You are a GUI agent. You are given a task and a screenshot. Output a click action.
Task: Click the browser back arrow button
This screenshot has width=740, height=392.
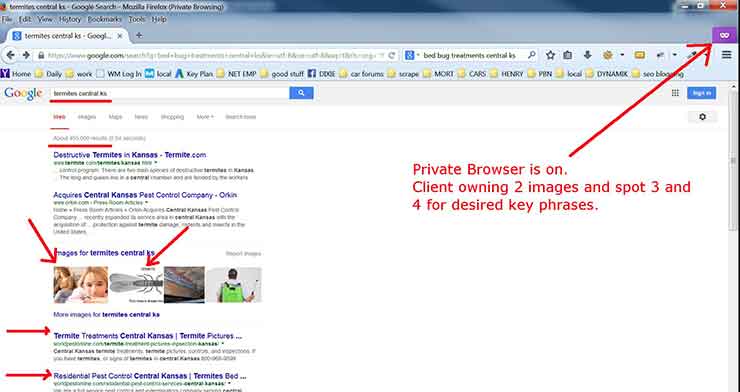[x=10, y=55]
